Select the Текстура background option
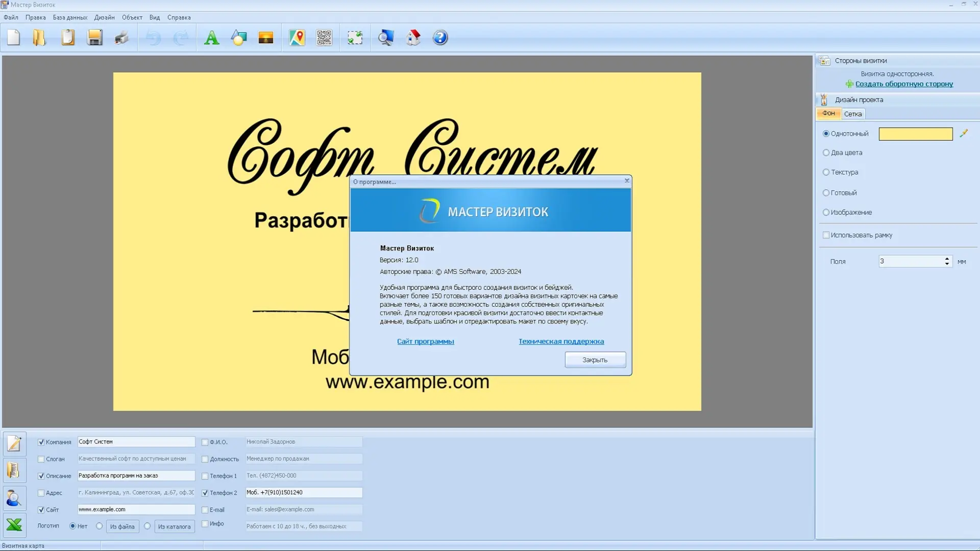 826,172
